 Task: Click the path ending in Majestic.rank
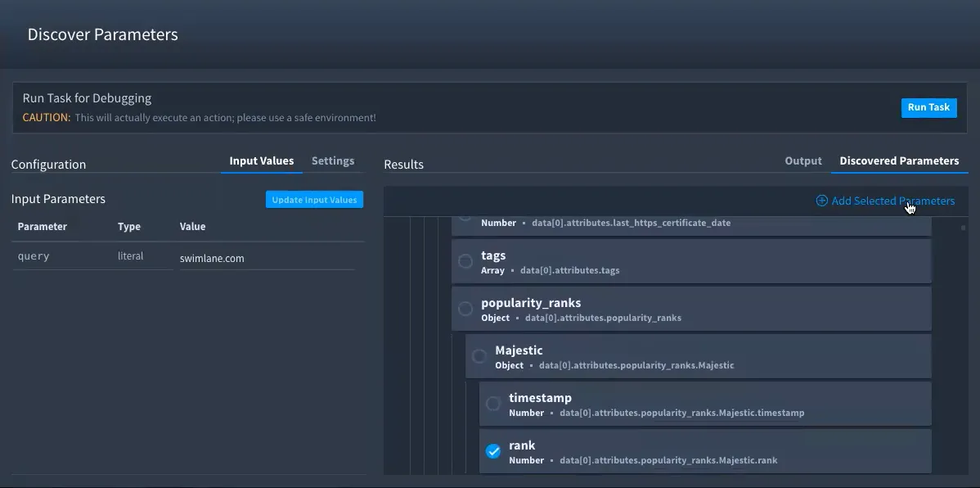click(x=669, y=460)
